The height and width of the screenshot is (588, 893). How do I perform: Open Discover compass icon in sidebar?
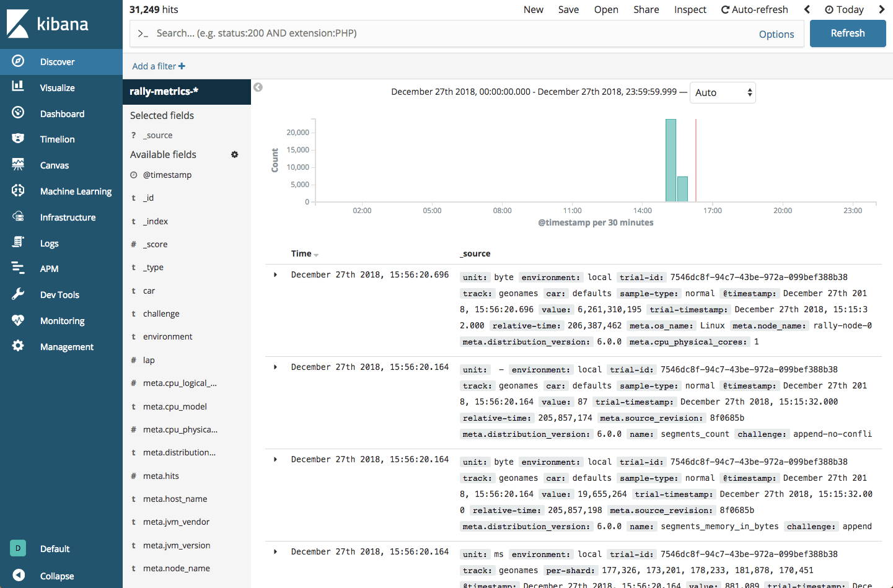(x=18, y=61)
